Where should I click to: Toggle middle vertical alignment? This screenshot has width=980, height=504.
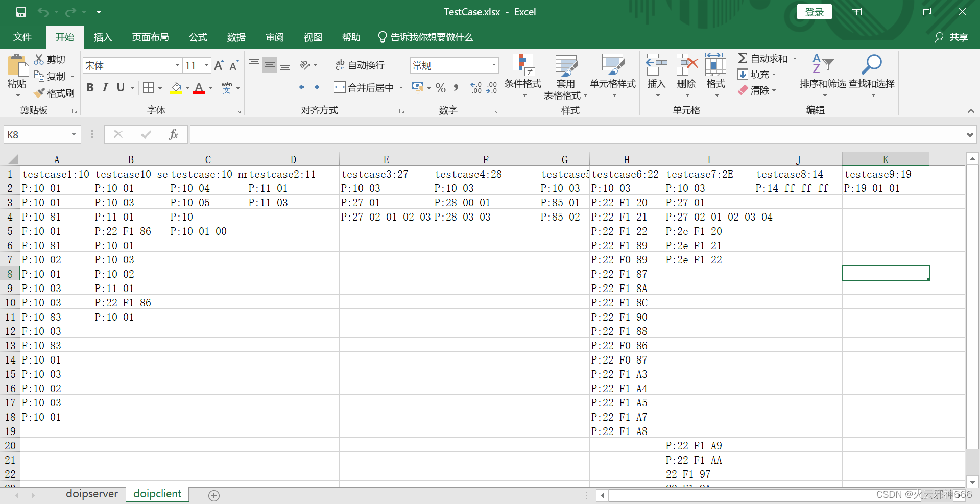270,65
